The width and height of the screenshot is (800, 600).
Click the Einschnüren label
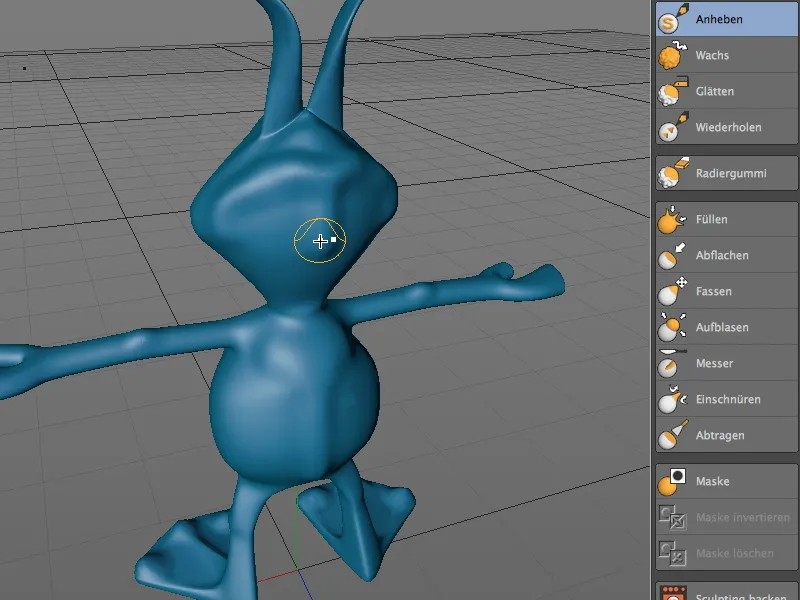coord(728,399)
